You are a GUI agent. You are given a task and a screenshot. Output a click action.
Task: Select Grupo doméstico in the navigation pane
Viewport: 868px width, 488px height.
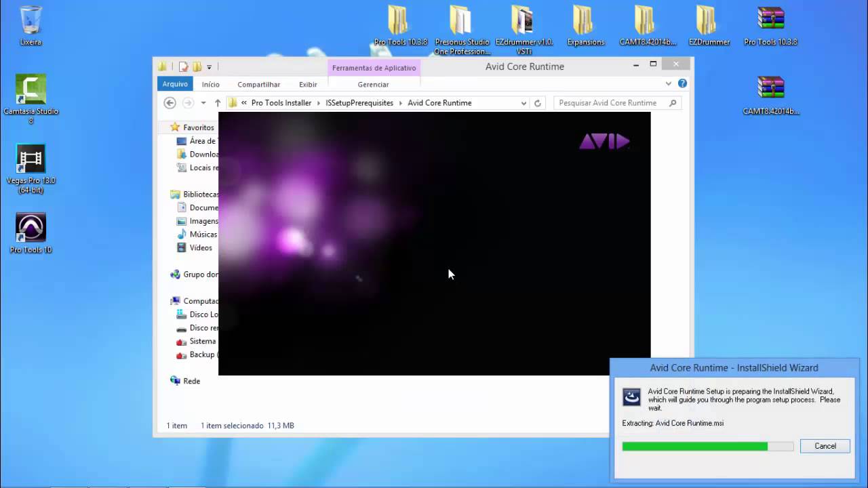click(194, 274)
